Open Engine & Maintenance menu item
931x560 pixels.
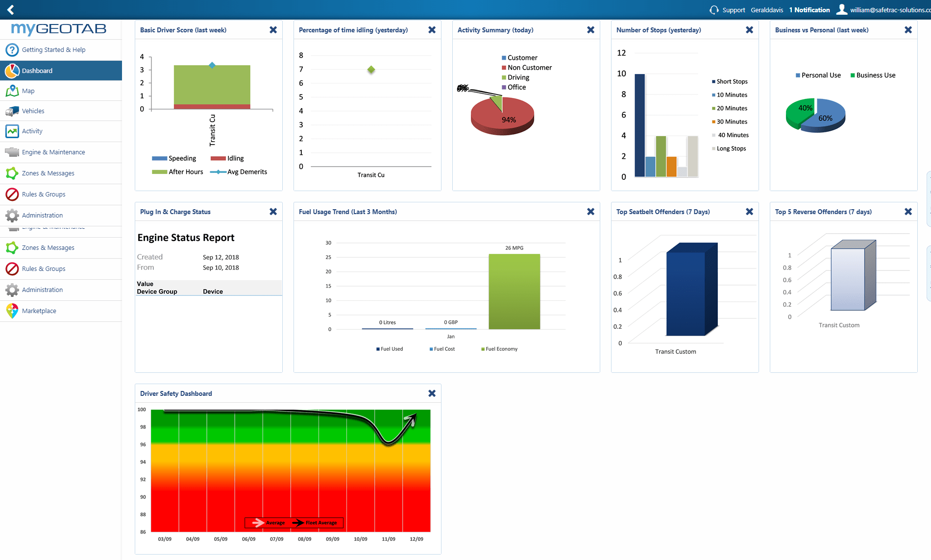[61, 152]
